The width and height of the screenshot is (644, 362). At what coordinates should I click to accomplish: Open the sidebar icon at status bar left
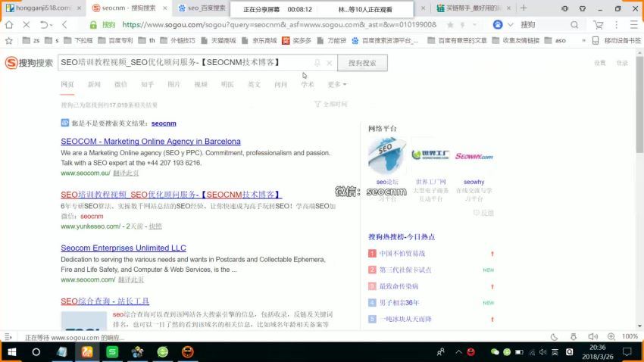[8, 337]
